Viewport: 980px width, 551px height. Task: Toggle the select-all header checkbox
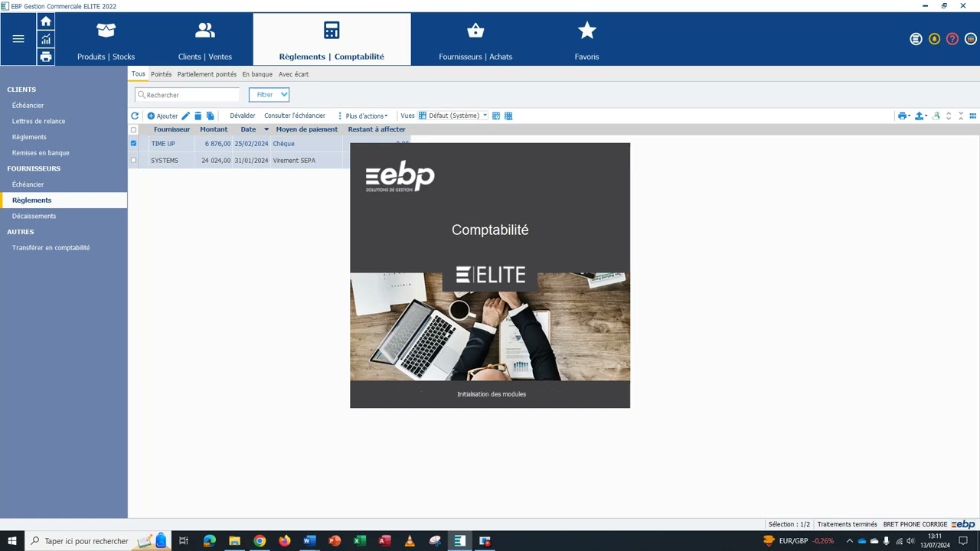133,129
